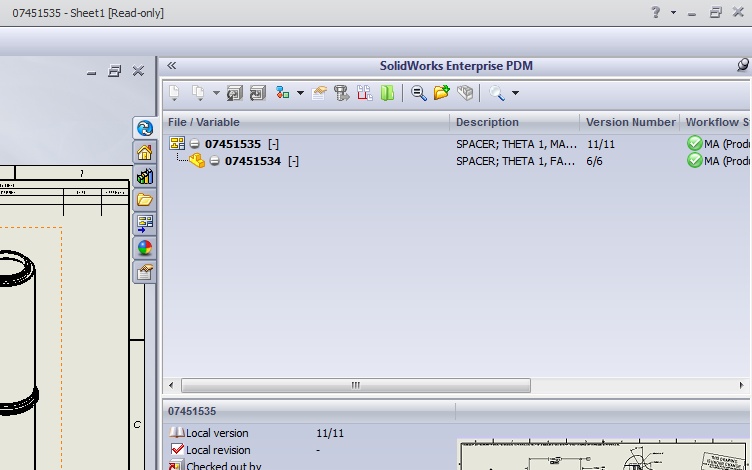
Task: Click the red file-tree structure icon
Action: point(364,93)
